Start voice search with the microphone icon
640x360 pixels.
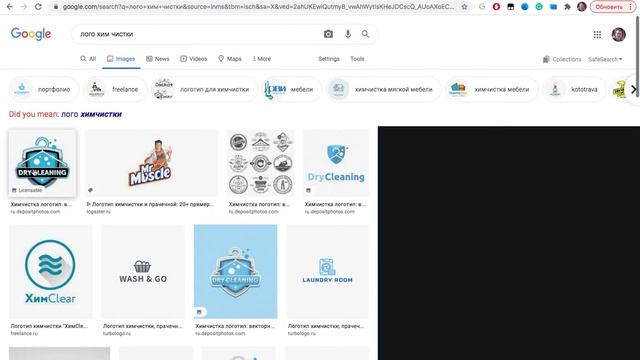click(x=347, y=34)
